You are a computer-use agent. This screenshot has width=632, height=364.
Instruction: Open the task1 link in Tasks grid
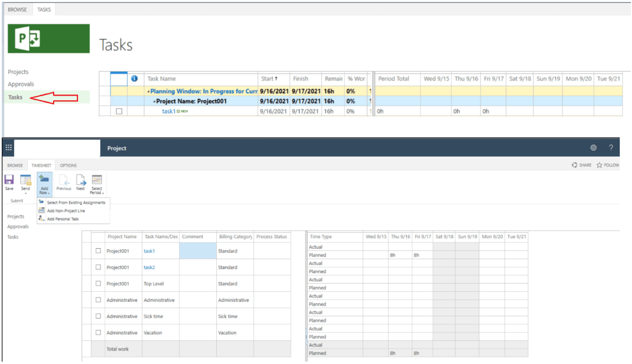[168, 111]
